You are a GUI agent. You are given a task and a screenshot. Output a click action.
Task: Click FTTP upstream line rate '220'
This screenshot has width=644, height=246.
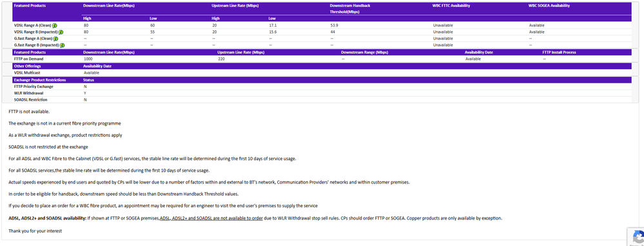click(x=221, y=59)
